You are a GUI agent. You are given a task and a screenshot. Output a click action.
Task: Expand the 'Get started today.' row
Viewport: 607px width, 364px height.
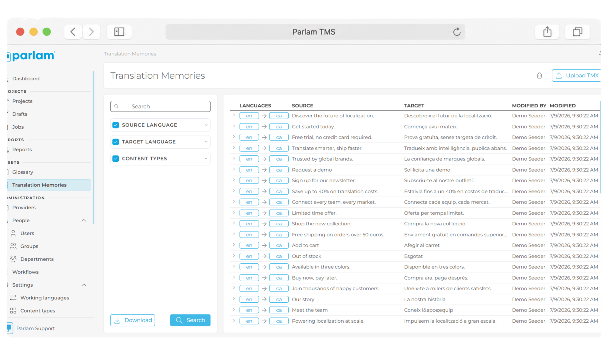[234, 126]
